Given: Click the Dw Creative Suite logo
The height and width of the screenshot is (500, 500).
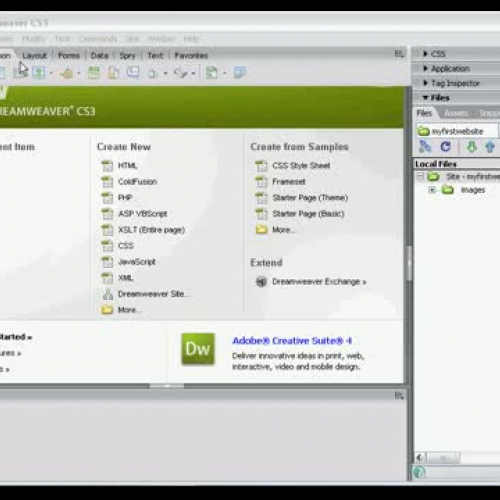Looking at the screenshot, I should pyautogui.click(x=198, y=349).
